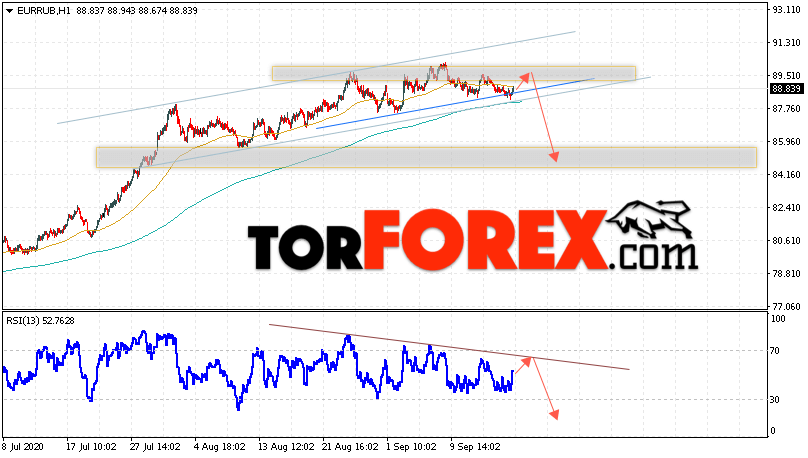Click the 9 Sep 14:02 time label
This screenshot has width=808, height=458.
click(x=475, y=447)
